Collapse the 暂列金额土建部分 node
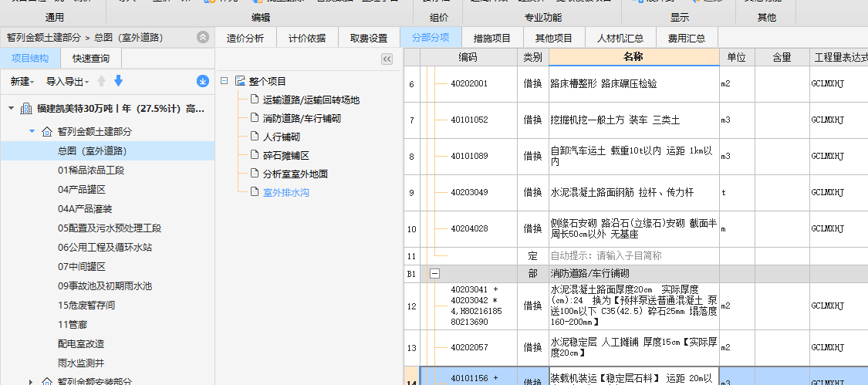This screenshot has height=385, width=868. [x=32, y=132]
